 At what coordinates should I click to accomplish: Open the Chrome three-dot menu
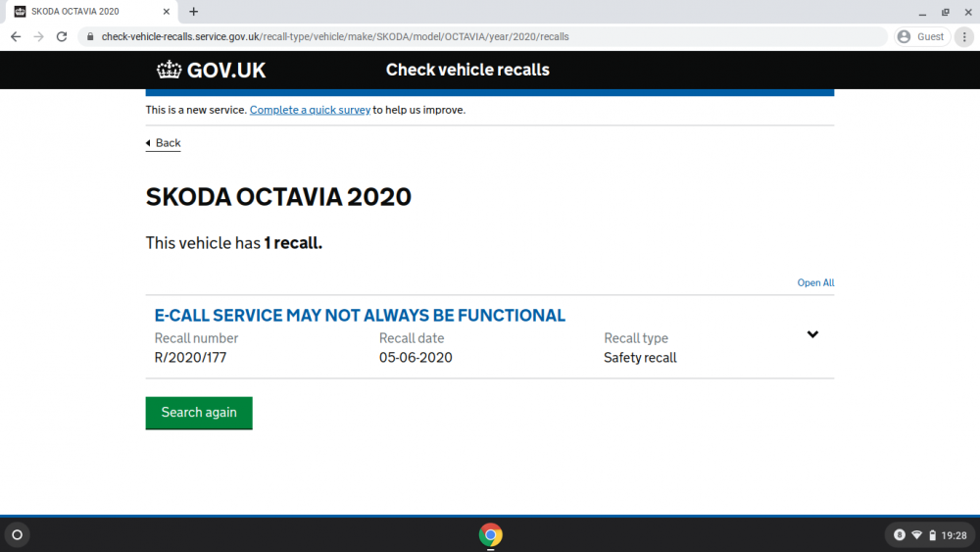click(x=964, y=37)
